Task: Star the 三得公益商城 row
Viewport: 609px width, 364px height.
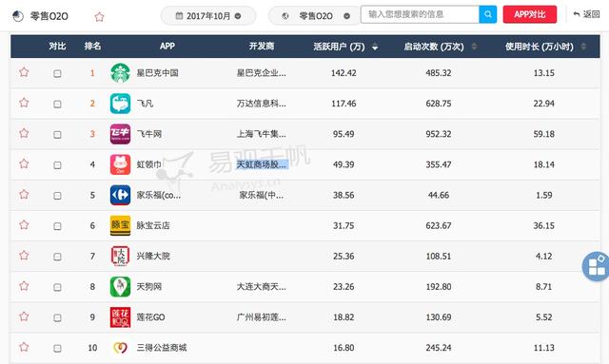Action: (x=24, y=347)
